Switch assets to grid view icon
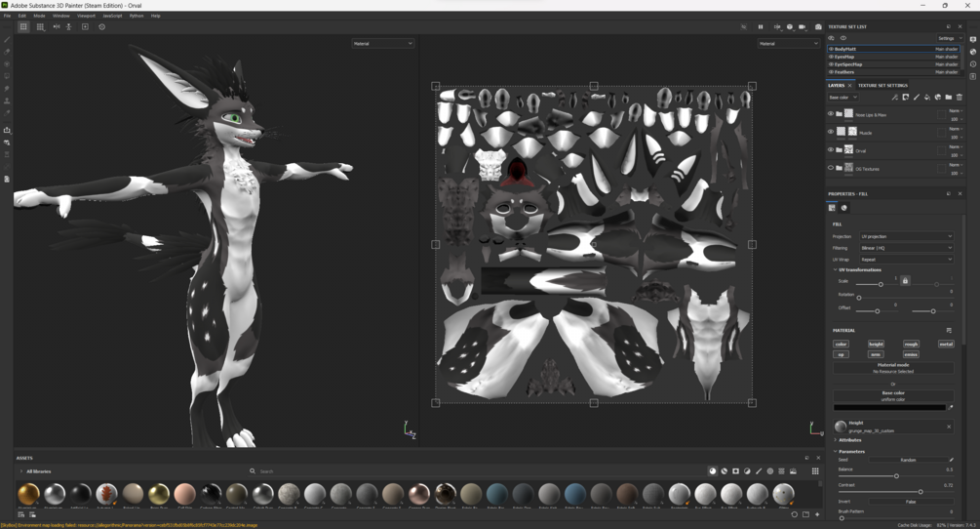980x529 pixels. click(x=815, y=470)
